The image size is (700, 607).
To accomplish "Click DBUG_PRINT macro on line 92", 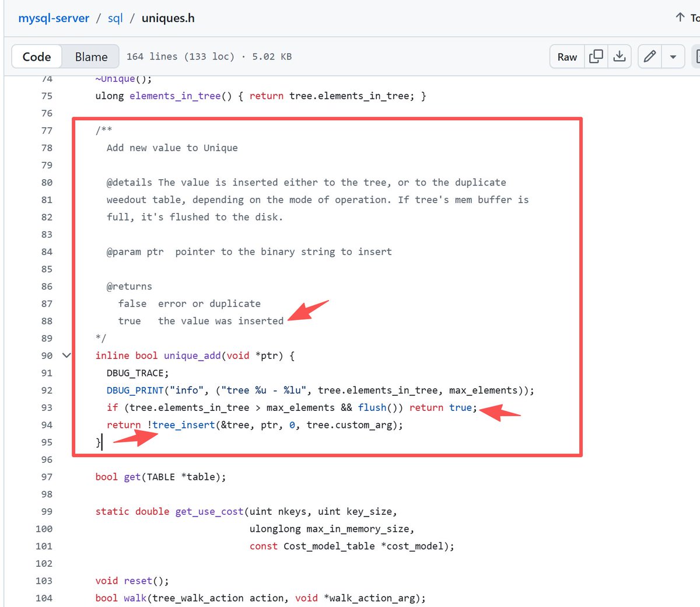I will coord(135,390).
